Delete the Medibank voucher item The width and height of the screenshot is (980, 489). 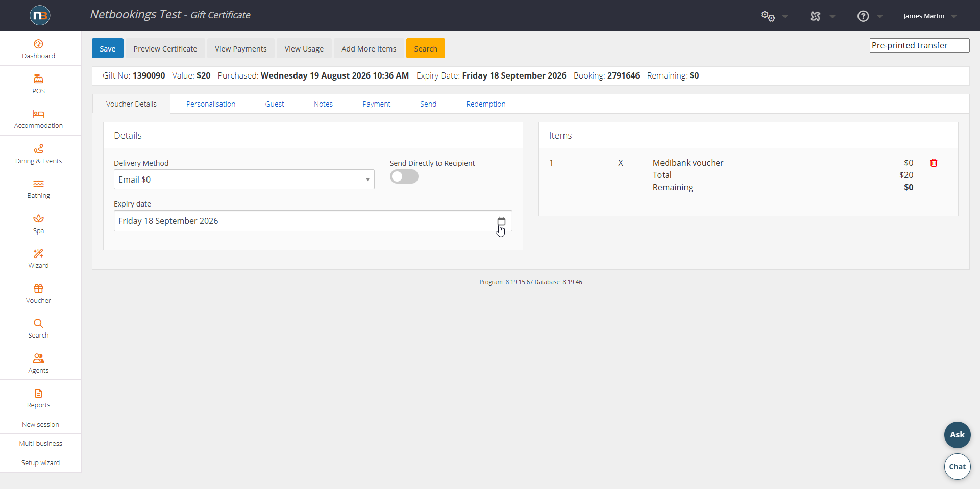[934, 163]
